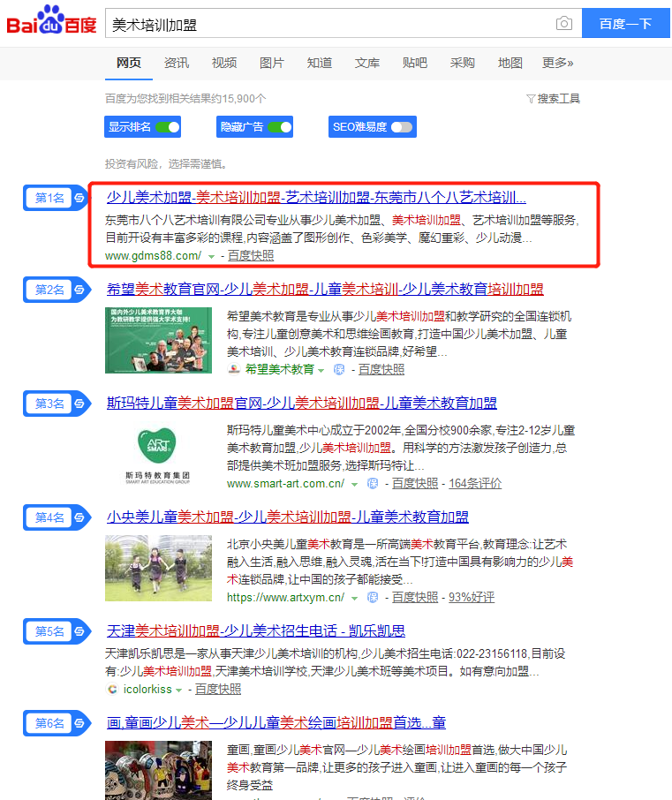This screenshot has width=672, height=800.
Task: Open 搜索工具 link
Action: pos(558,99)
